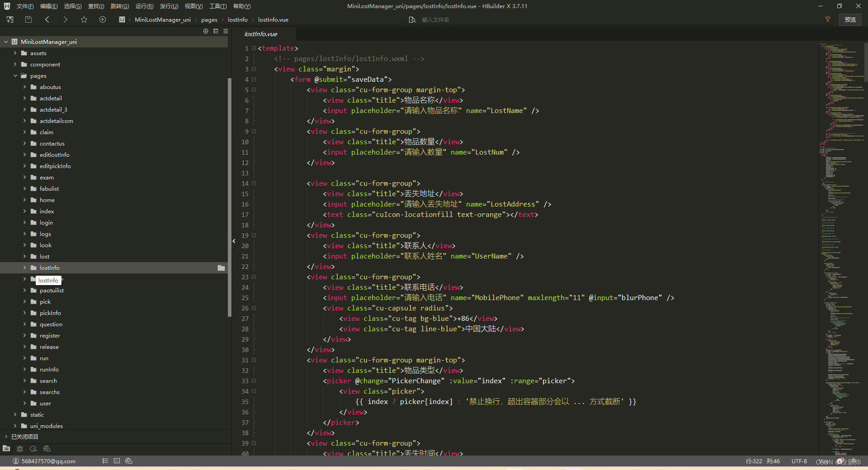Screen dimensions: 868x470
Task: Expand the lostInfo folder arrow
Action: tap(24, 268)
